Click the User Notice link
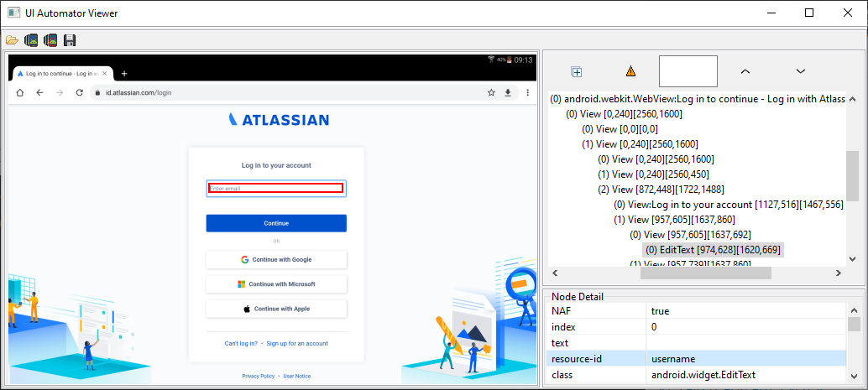This screenshot has width=868, height=390. coord(296,377)
